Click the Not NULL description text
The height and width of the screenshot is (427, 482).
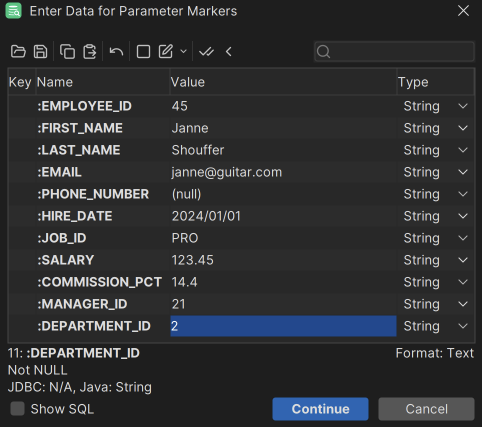click(37, 370)
